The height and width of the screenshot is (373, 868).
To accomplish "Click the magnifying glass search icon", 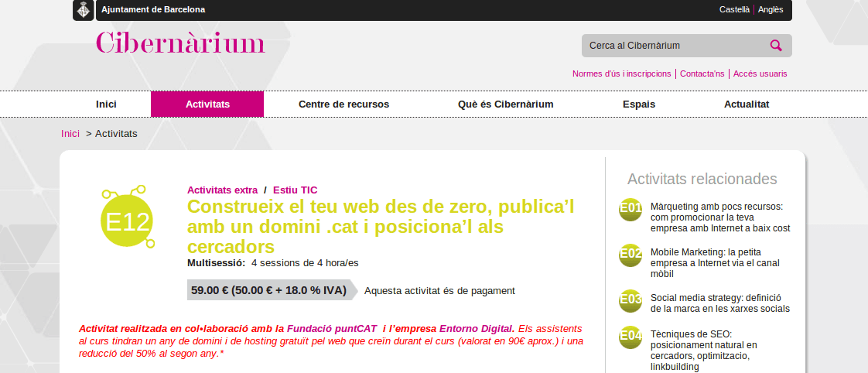I will pos(776,46).
